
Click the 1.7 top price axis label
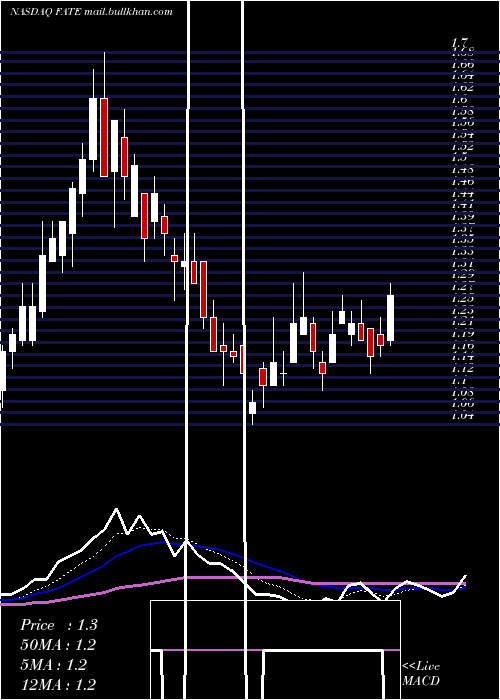tap(460, 43)
